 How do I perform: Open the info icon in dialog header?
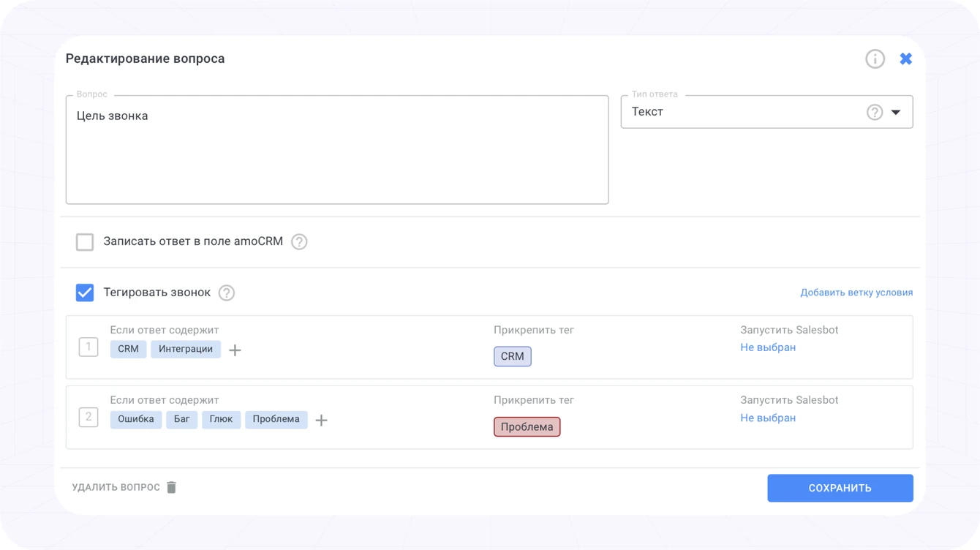point(875,59)
